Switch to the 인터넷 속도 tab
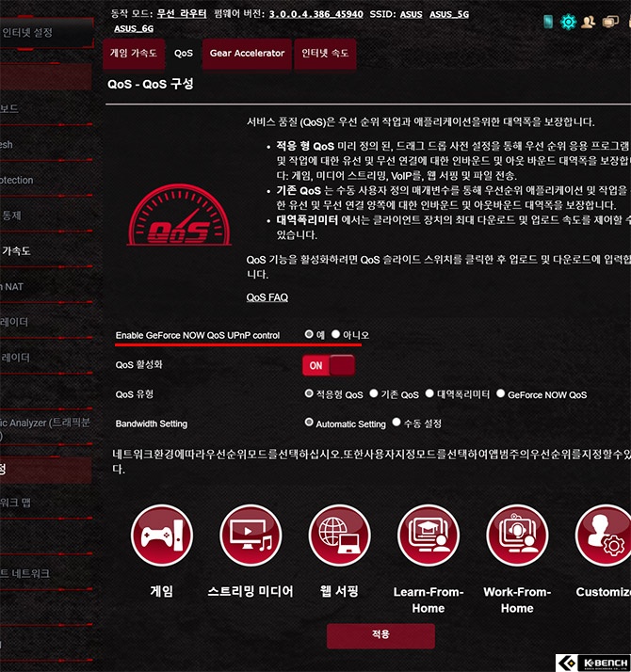This screenshot has height=672, width=631. 325,53
